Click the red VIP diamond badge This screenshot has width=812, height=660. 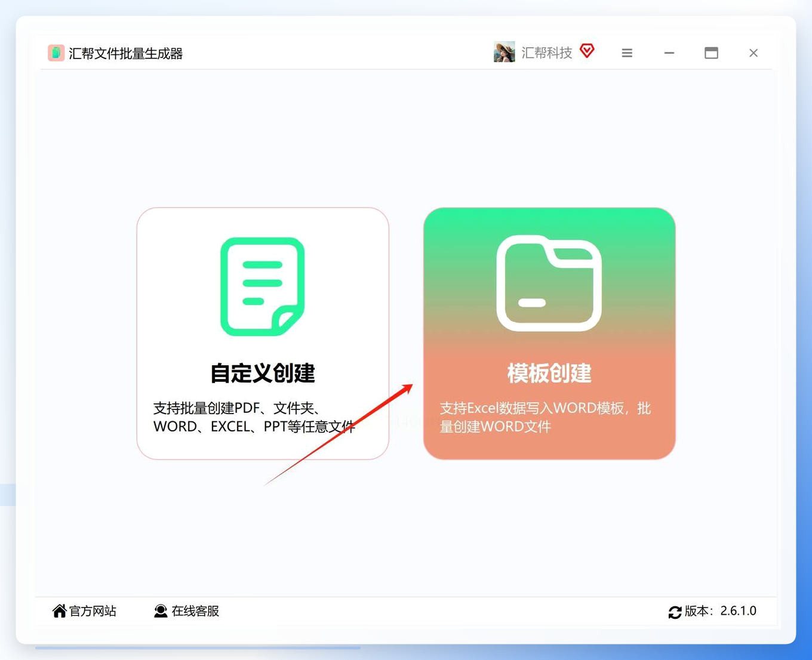588,51
